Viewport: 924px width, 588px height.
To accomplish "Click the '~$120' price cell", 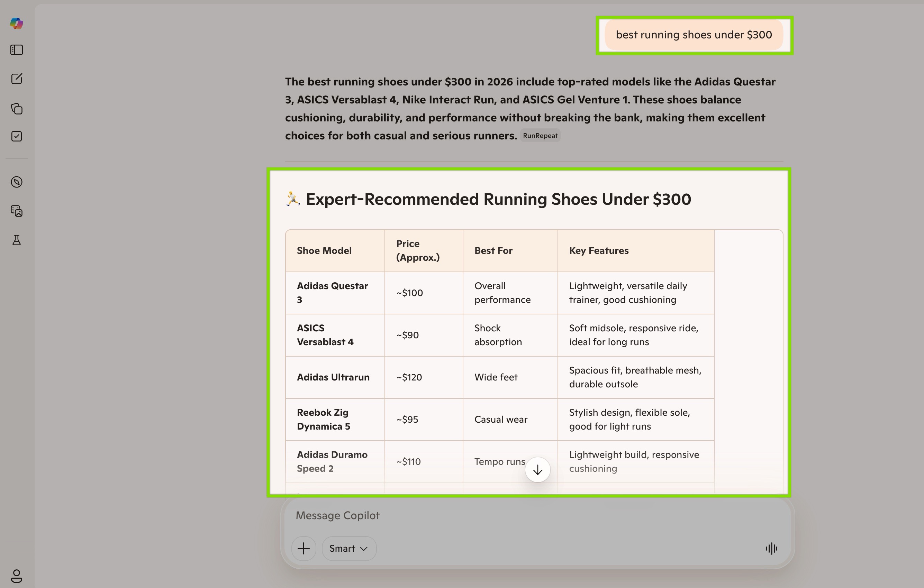I will click(x=424, y=377).
